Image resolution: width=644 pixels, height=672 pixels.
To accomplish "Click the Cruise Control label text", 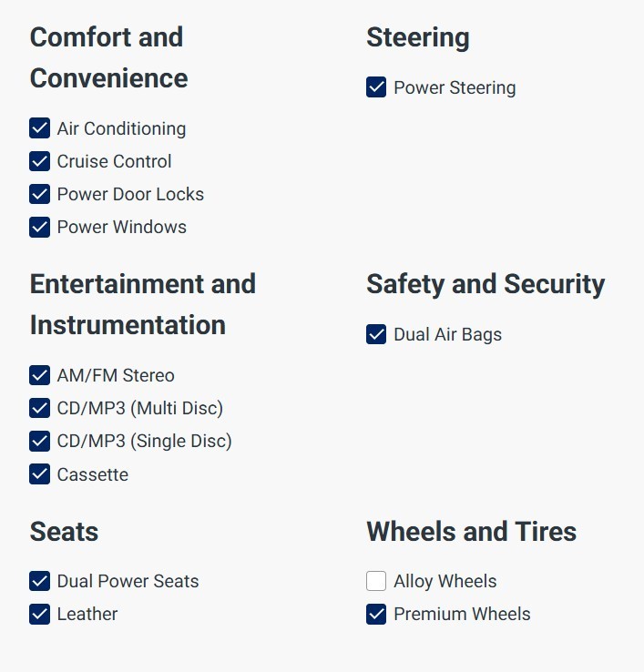I will pyautogui.click(x=114, y=161).
